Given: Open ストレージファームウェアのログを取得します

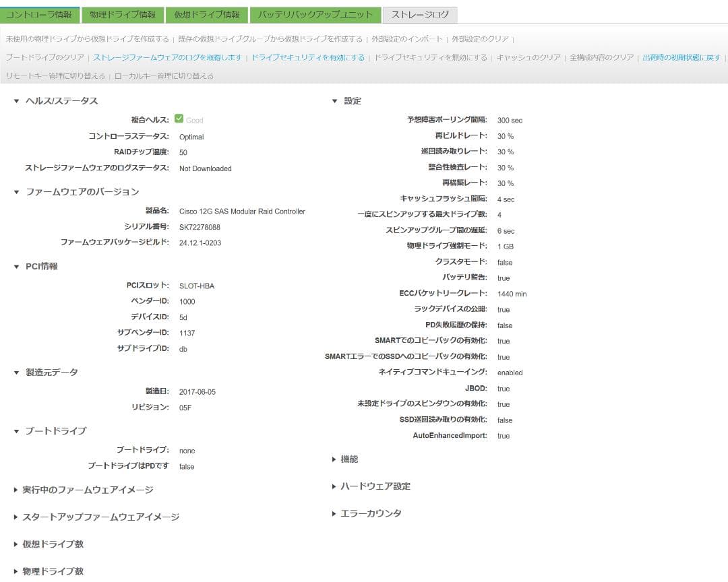Looking at the screenshot, I should pyautogui.click(x=166, y=57).
